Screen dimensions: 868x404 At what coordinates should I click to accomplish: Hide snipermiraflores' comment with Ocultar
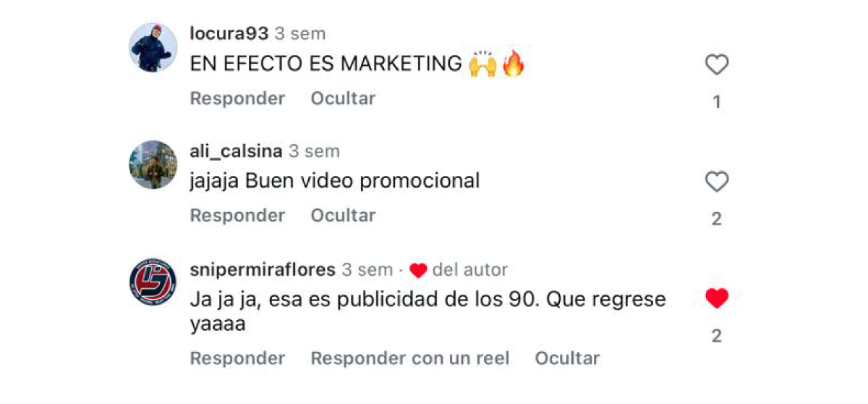pyautogui.click(x=567, y=358)
